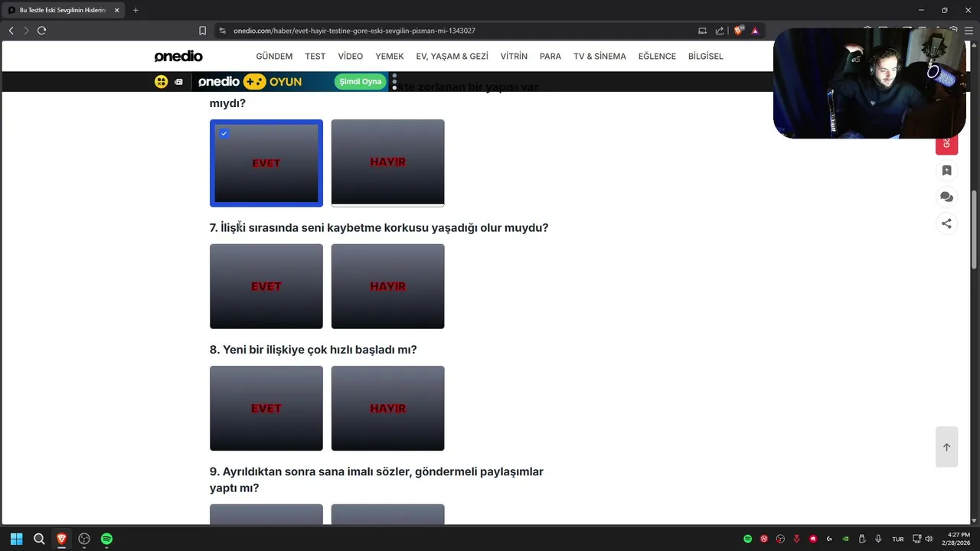Click the microphone tray icon
The height and width of the screenshot is (551, 980).
pyautogui.click(x=878, y=539)
